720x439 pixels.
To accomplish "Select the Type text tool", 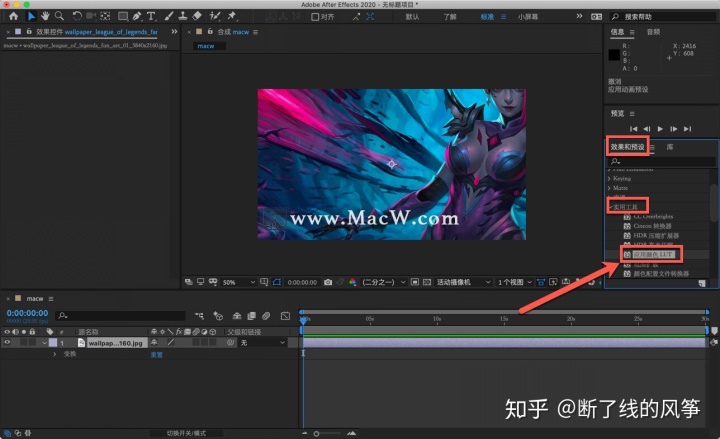I will [x=151, y=17].
